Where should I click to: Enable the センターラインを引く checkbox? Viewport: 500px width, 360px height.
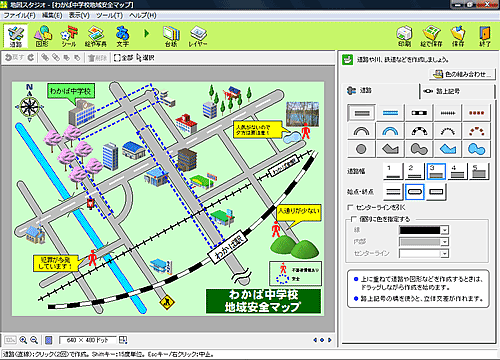[x=350, y=207]
